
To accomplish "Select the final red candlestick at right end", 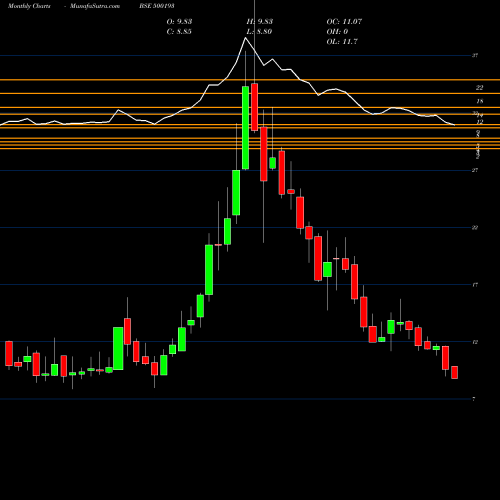I will click(x=455, y=372).
